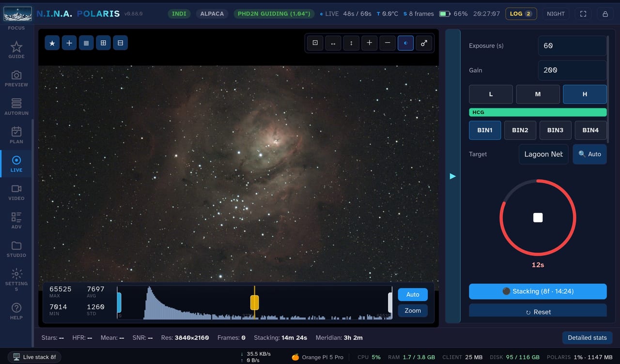Open the Help section
This screenshot has height=364, width=620.
coord(16,311)
